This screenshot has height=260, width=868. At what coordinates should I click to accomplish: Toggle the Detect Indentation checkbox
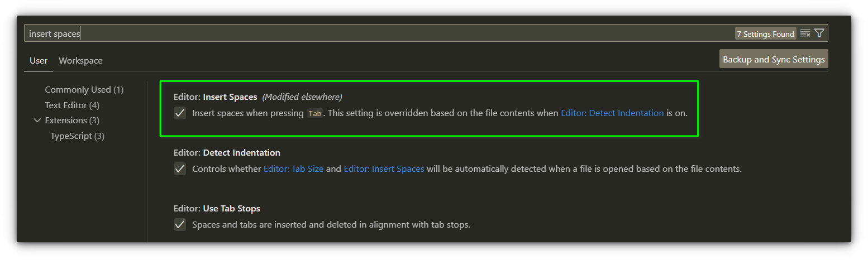[180, 168]
